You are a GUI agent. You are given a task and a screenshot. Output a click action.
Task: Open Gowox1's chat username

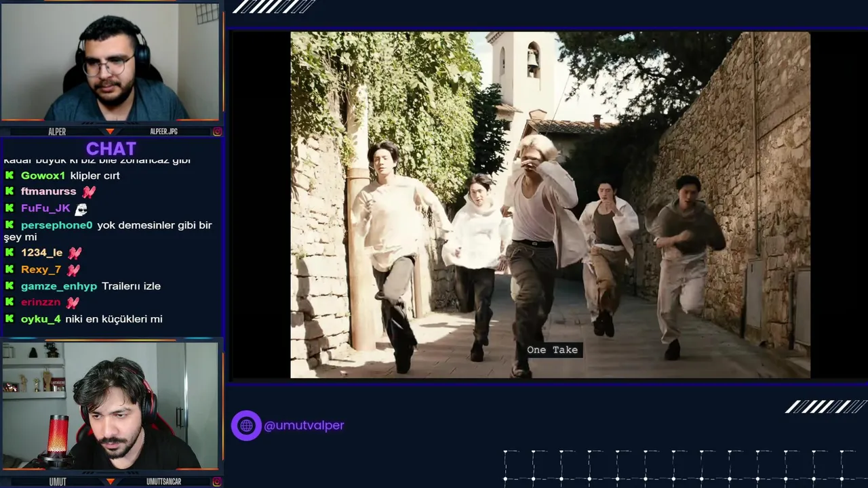pos(43,176)
